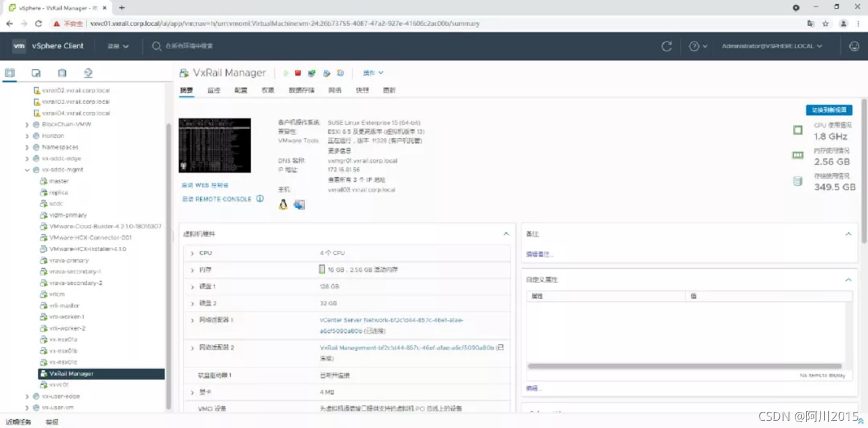Screen dimensions: 868x428
Task: Collapse the vx-sddc-mgmt tree node
Action: 27,170
